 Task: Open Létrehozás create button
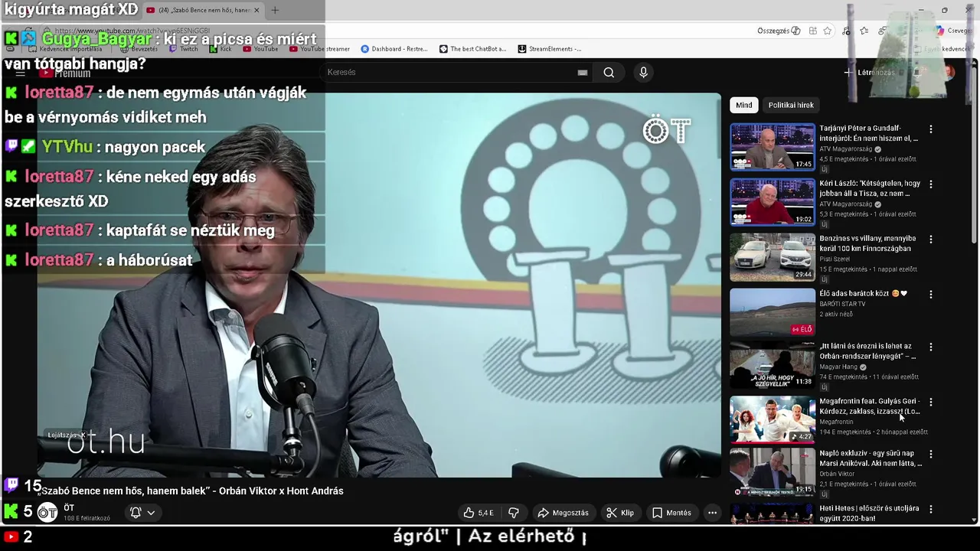pyautogui.click(x=870, y=73)
